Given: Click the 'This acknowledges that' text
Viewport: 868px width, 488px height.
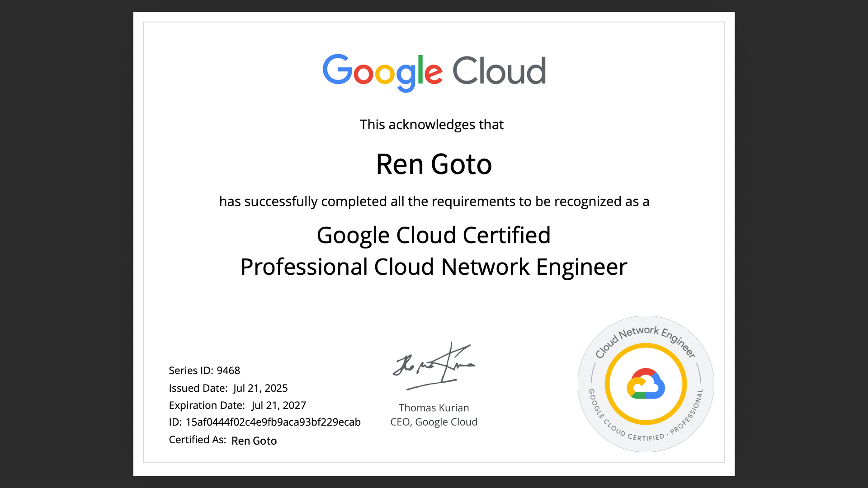Looking at the screenshot, I should click(431, 125).
